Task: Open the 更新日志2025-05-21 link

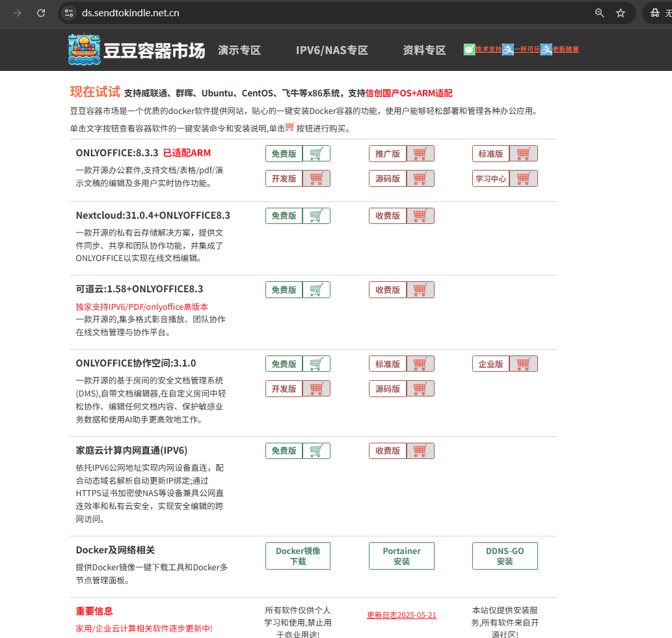Action: [x=401, y=615]
